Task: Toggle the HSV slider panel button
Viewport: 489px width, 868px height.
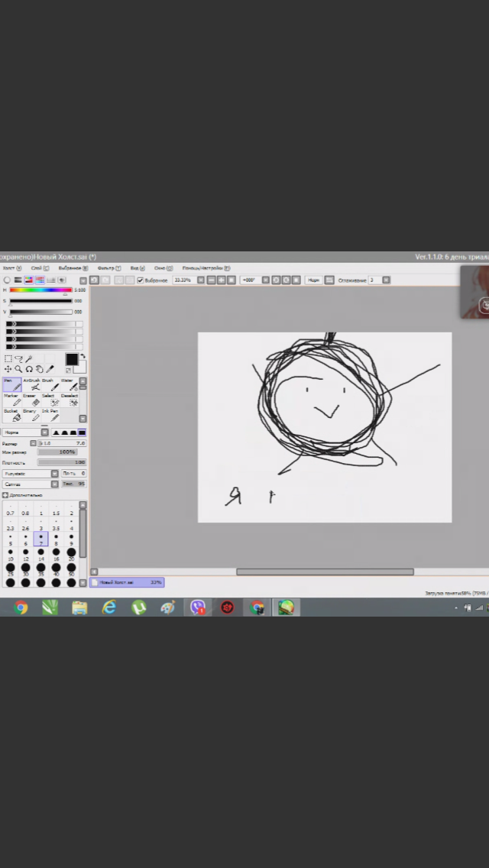Action: [x=29, y=280]
